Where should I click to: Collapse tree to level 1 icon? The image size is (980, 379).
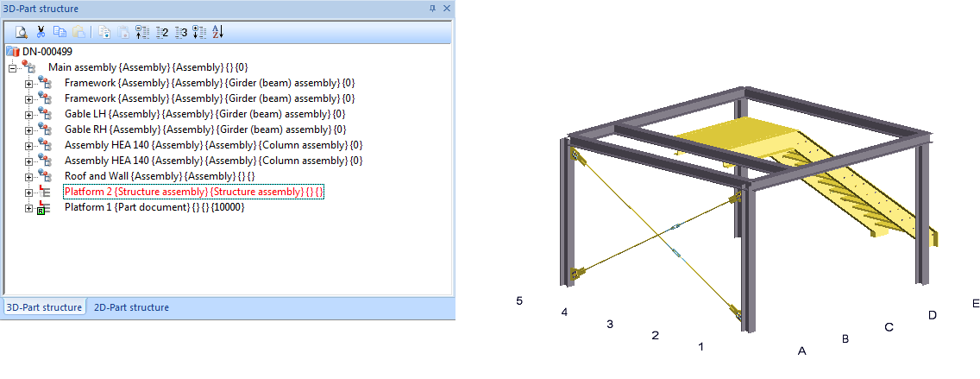[x=142, y=33]
